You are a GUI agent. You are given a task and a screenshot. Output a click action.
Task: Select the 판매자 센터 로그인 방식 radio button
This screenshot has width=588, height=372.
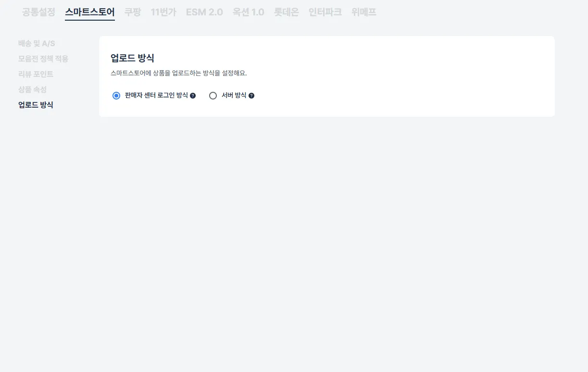(116, 96)
